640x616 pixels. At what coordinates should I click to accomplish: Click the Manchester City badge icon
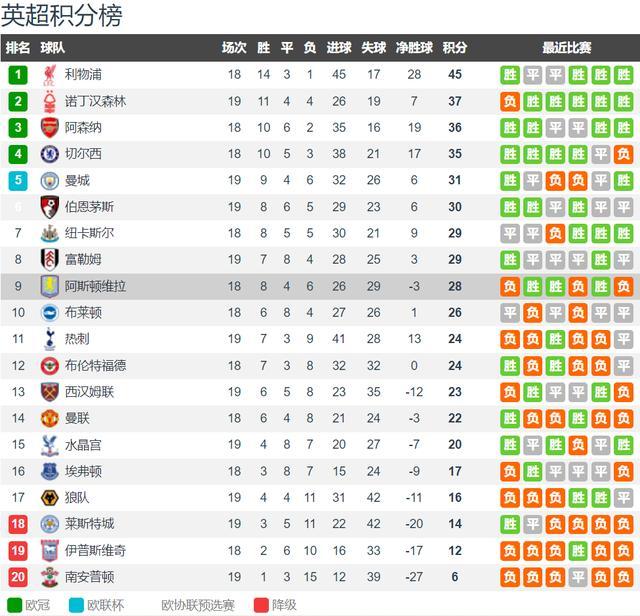pos(49,180)
